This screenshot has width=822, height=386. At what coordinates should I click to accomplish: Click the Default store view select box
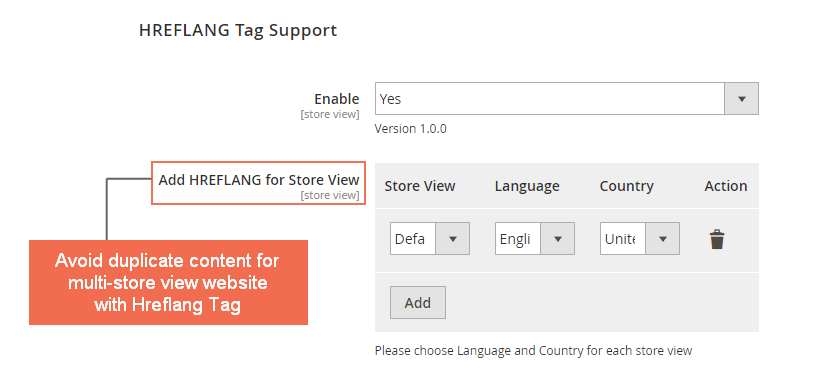[x=430, y=239]
